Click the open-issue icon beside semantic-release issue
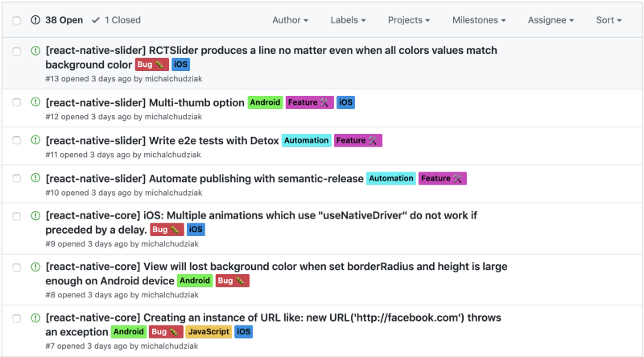The width and height of the screenshot is (644, 357). (35, 177)
